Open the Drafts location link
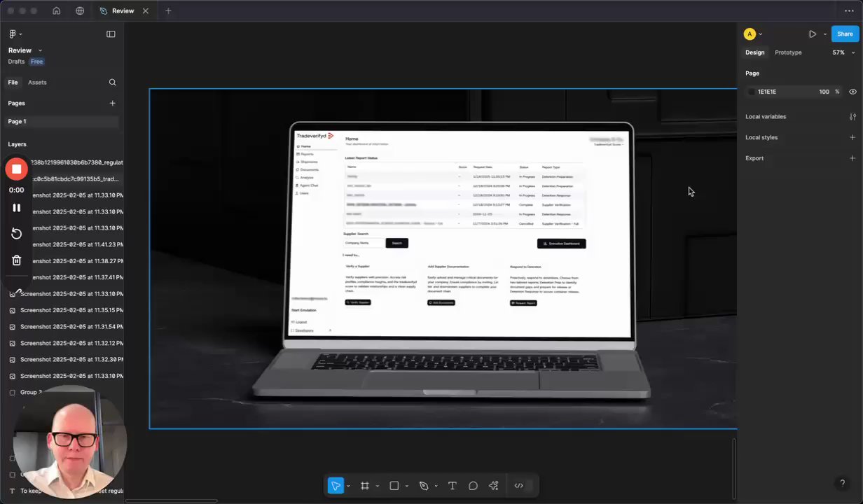The width and height of the screenshot is (863, 504). [x=16, y=62]
